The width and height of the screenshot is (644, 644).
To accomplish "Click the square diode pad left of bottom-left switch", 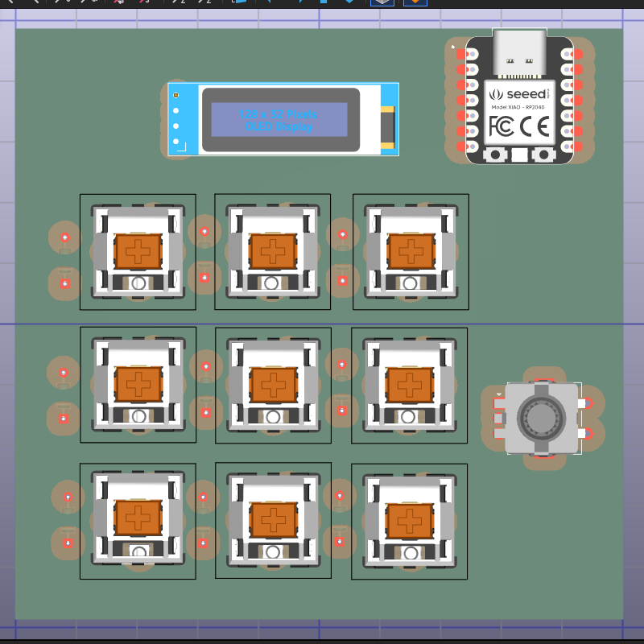I will click(x=68, y=543).
